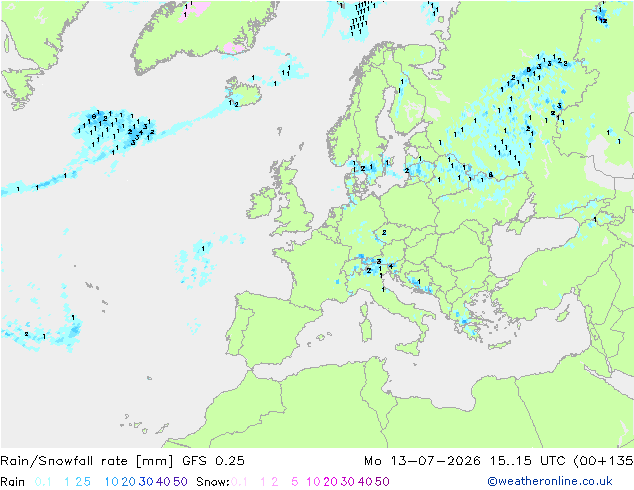Click the rain value 2 over Czech Republic
The width and height of the screenshot is (634, 490).
384,232
